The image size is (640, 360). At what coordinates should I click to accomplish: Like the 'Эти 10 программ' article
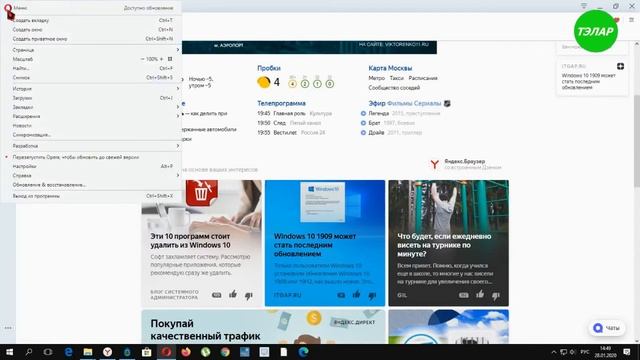coord(233,294)
